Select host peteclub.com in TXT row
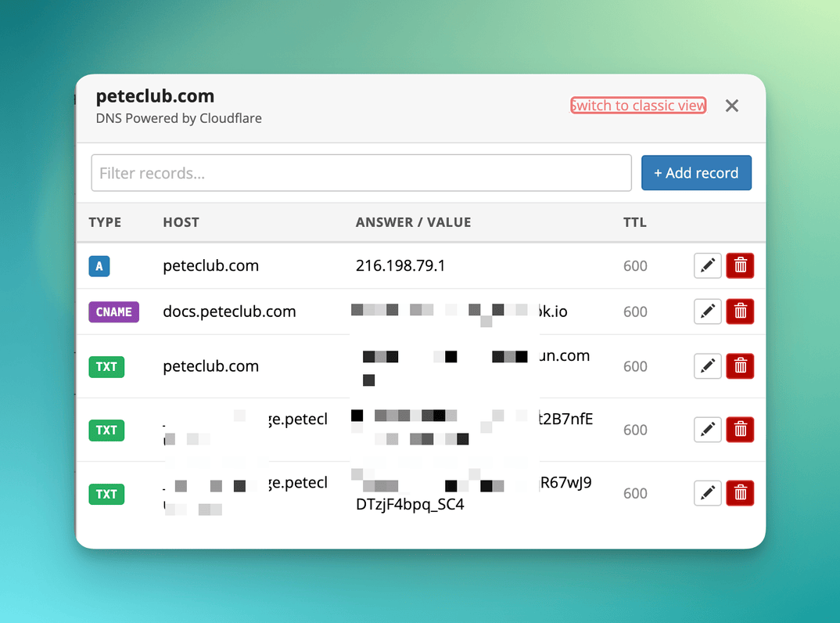The height and width of the screenshot is (623, 840). pos(210,366)
